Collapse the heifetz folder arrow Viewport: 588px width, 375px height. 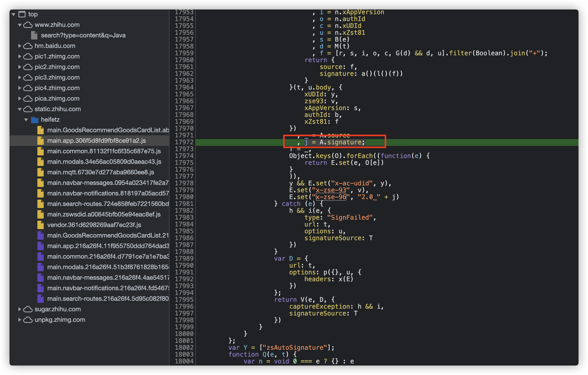[26, 120]
